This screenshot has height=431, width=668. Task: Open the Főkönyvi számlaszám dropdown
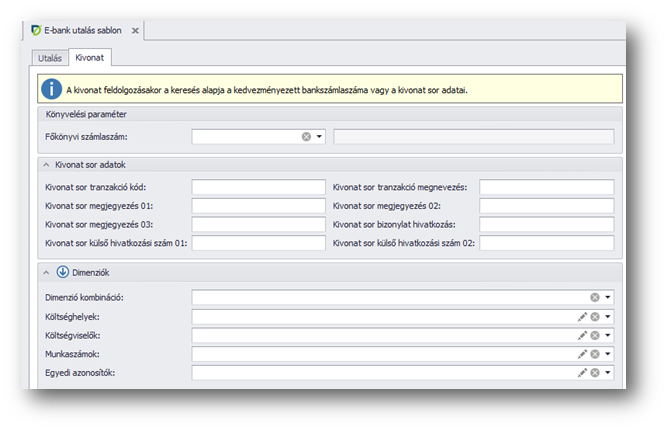coord(319,137)
